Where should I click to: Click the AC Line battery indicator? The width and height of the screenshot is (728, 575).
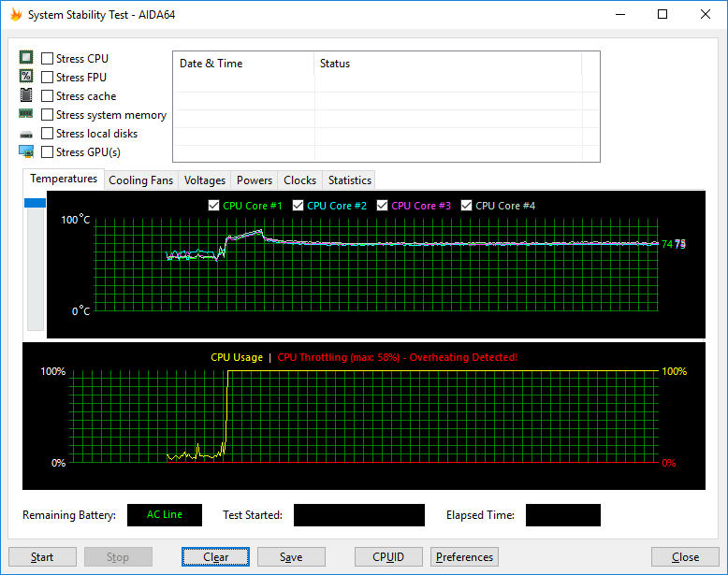coord(165,515)
